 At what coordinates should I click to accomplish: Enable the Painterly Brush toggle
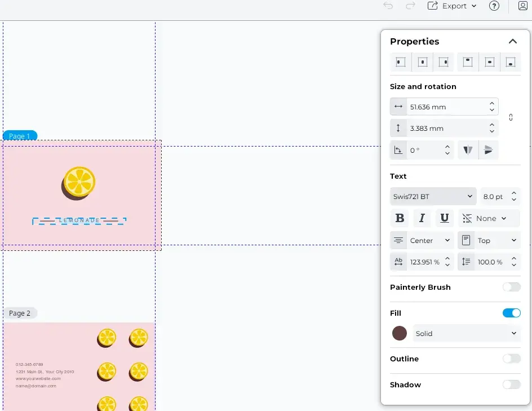click(x=511, y=287)
